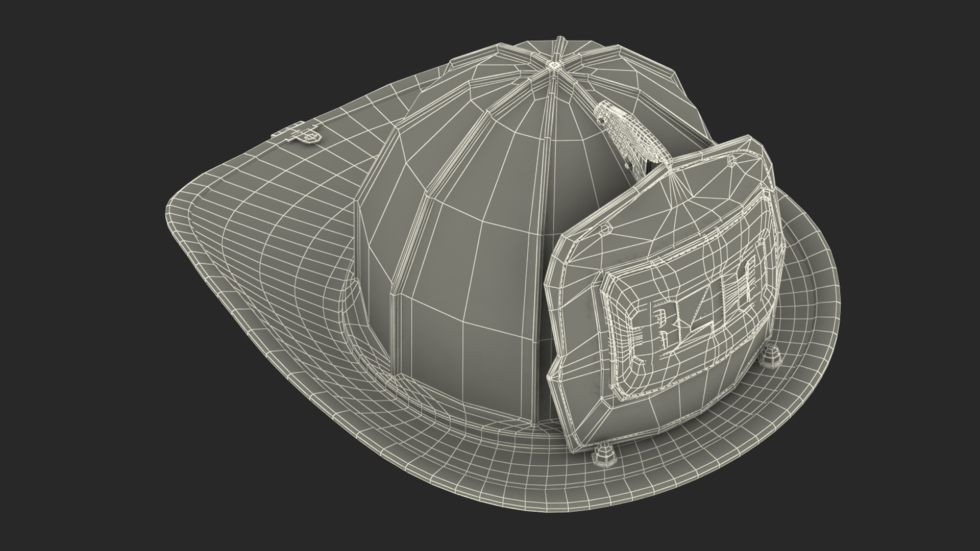Select the rear brim hanging ring clip
Image resolution: width=980 pixels, height=551 pixels.
click(x=297, y=134)
